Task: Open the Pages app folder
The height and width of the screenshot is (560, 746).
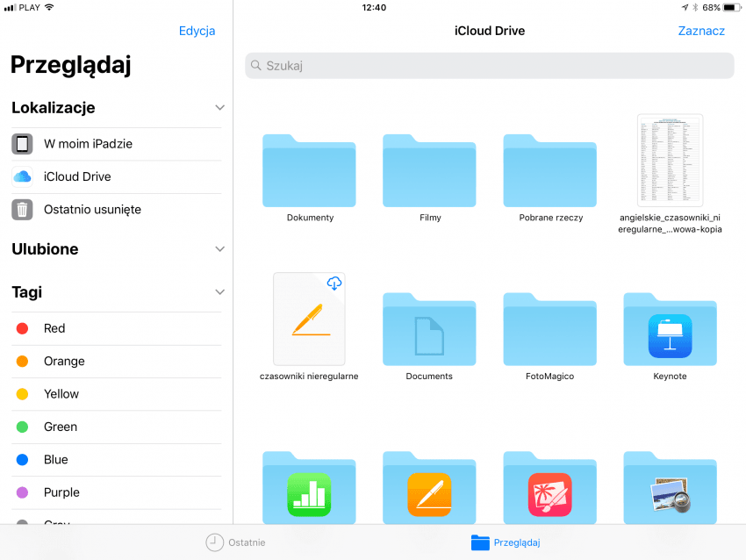Action: pyautogui.click(x=429, y=488)
